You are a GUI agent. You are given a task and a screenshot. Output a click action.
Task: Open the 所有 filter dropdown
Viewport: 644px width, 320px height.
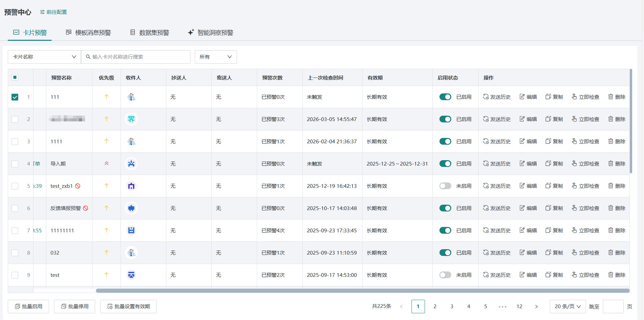coord(215,57)
